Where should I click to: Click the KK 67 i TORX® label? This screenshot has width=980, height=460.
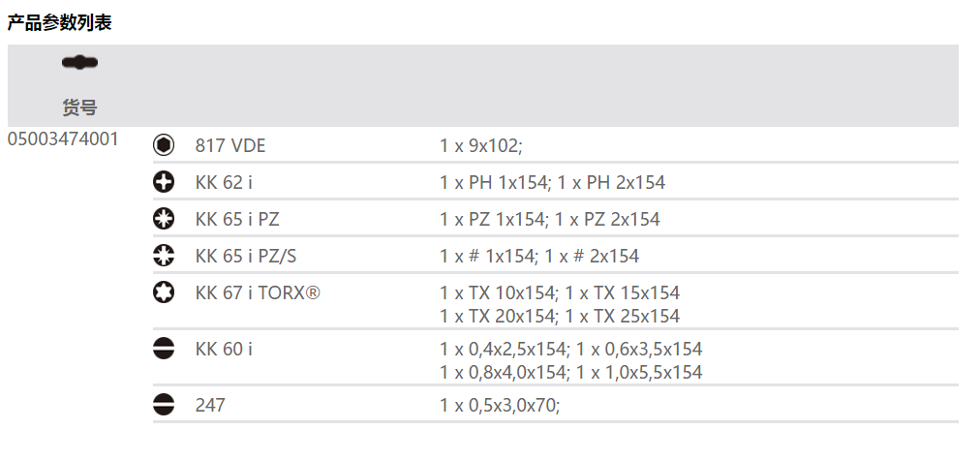pyautogui.click(x=258, y=292)
